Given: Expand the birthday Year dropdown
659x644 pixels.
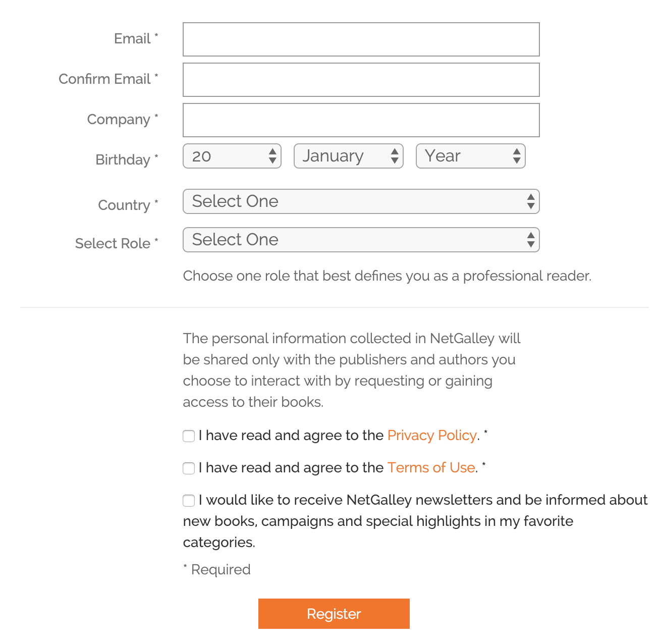Looking at the screenshot, I should tap(470, 156).
